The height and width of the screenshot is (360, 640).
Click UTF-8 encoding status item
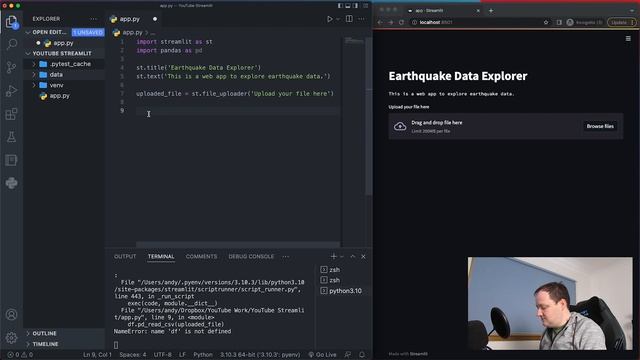[x=162, y=355]
